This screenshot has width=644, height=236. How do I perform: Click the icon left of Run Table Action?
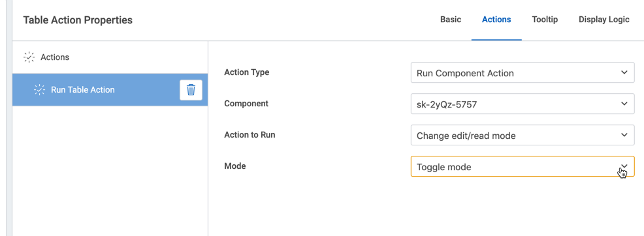(39, 90)
